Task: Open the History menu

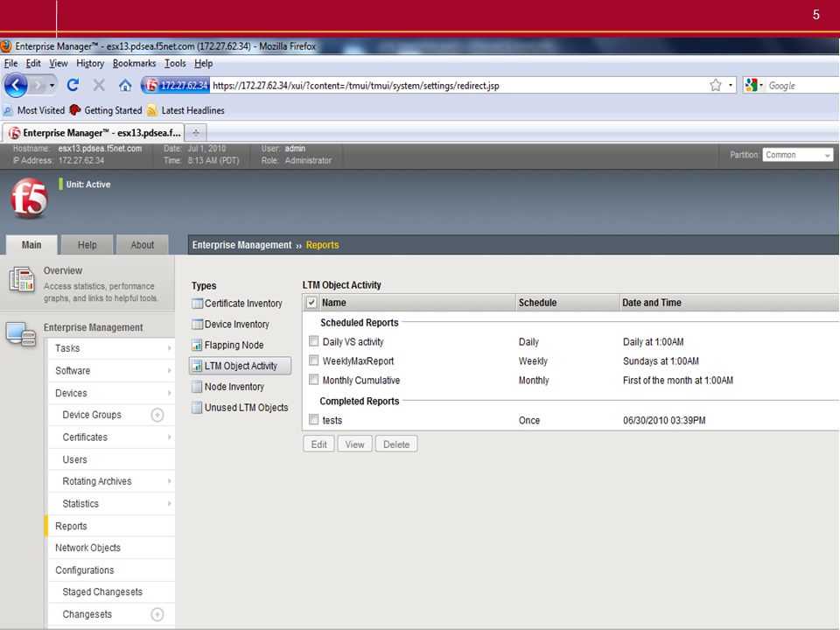Action: coord(90,63)
